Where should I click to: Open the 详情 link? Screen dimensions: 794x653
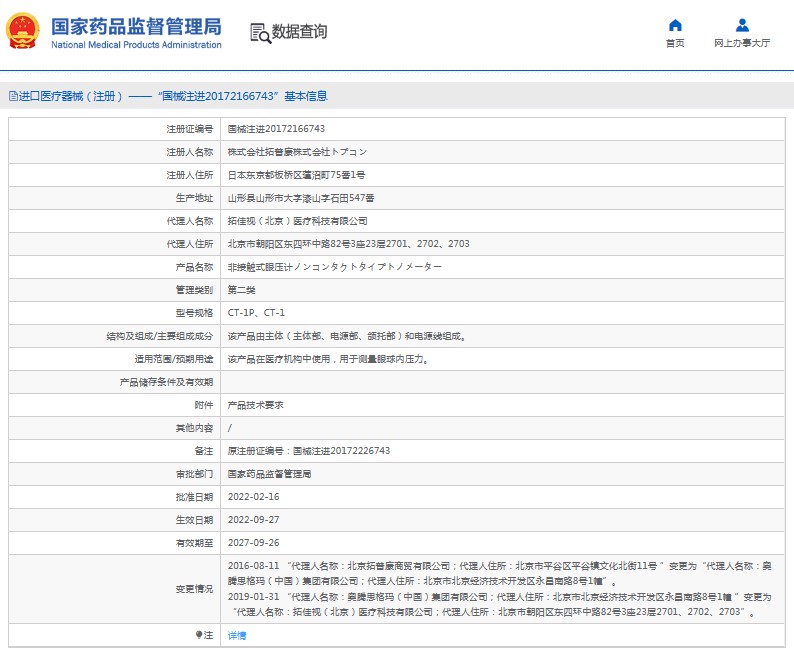coord(237,635)
